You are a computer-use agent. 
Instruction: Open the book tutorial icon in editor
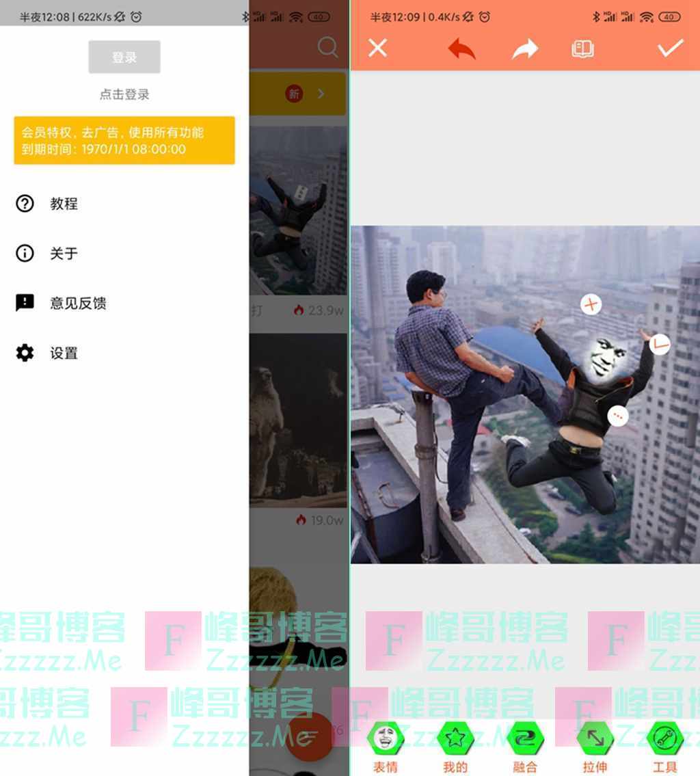582,49
